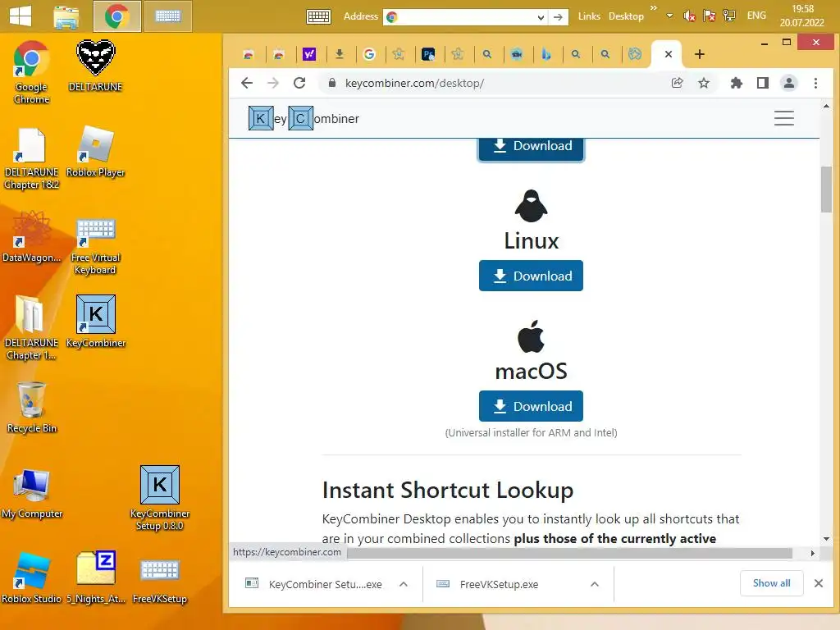Viewport: 840px width, 630px height.
Task: Share this page via address bar icon
Action: tap(677, 83)
